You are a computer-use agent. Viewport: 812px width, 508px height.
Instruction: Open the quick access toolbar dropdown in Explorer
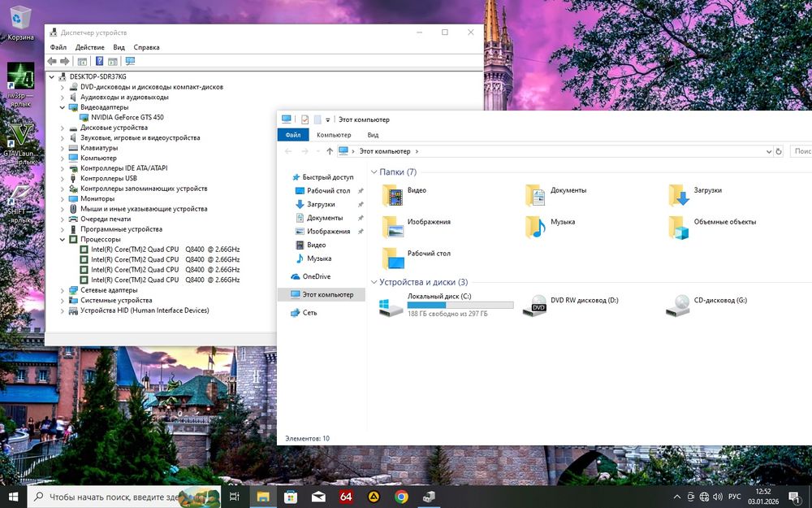(328, 119)
